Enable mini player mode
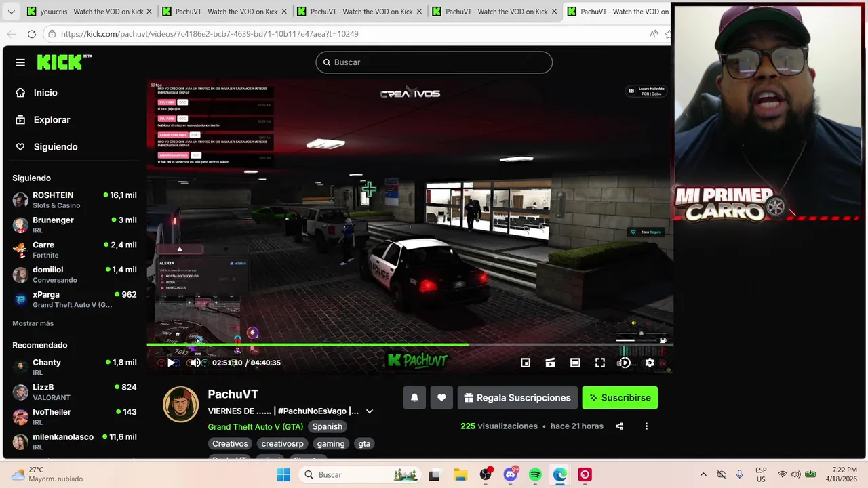868x488 pixels. (526, 363)
